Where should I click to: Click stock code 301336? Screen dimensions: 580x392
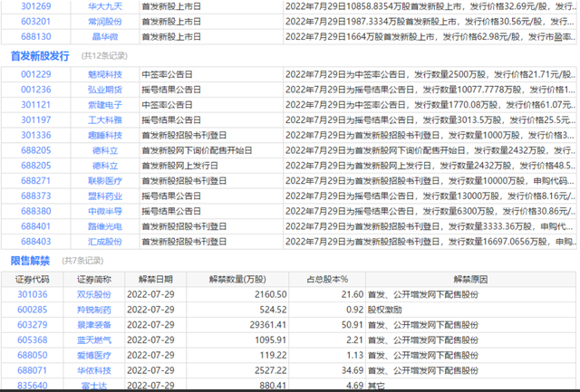36,135
